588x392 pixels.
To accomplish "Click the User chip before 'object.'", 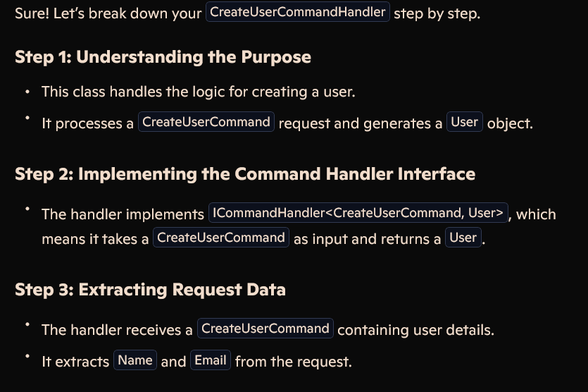I will 465,122.
